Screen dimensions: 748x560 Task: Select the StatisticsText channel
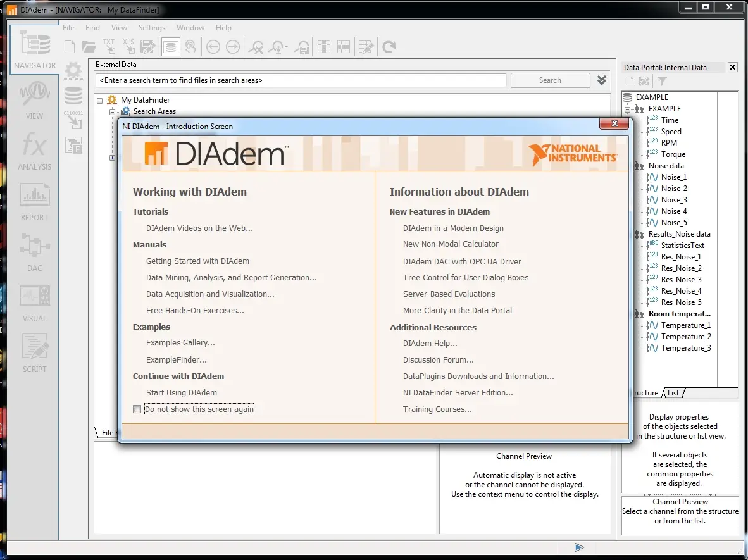tap(682, 245)
